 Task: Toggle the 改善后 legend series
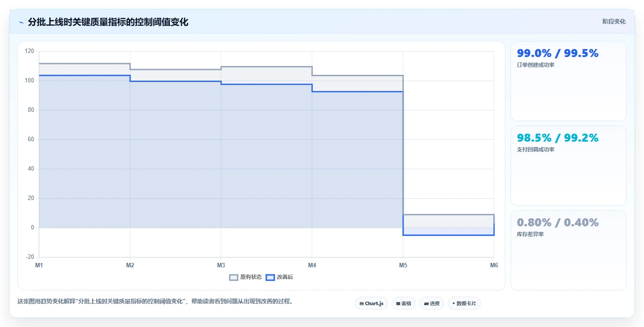(280, 277)
